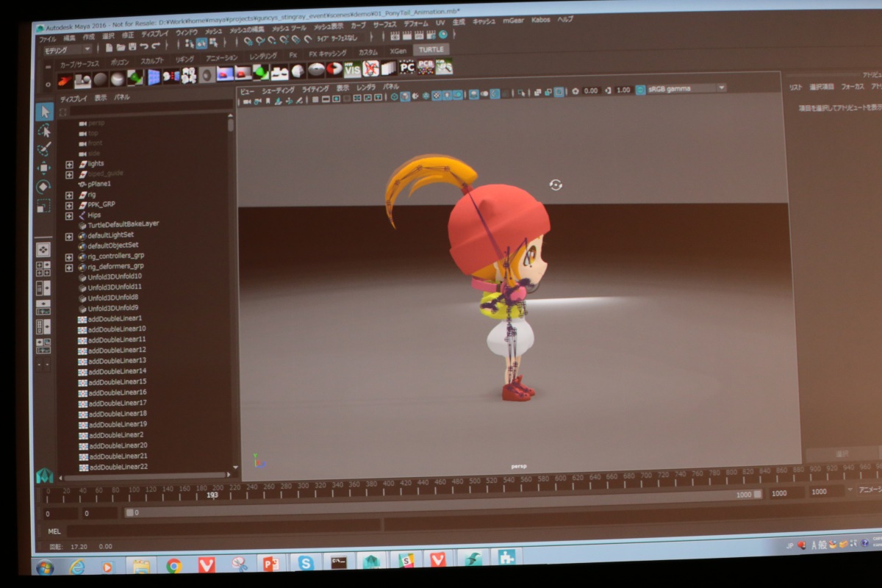Toggle the sRGB gamma color management button
The height and width of the screenshot is (588, 882).
(x=641, y=89)
